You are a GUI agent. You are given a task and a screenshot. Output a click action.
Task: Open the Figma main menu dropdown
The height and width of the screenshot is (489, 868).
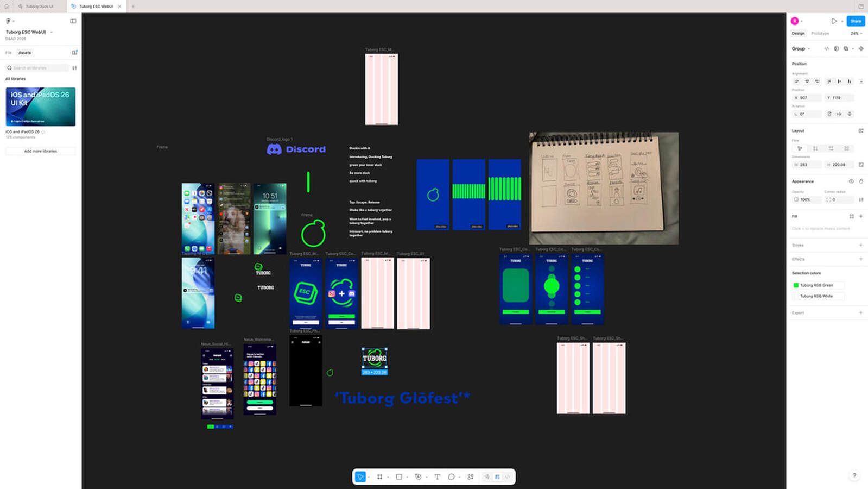click(9, 21)
